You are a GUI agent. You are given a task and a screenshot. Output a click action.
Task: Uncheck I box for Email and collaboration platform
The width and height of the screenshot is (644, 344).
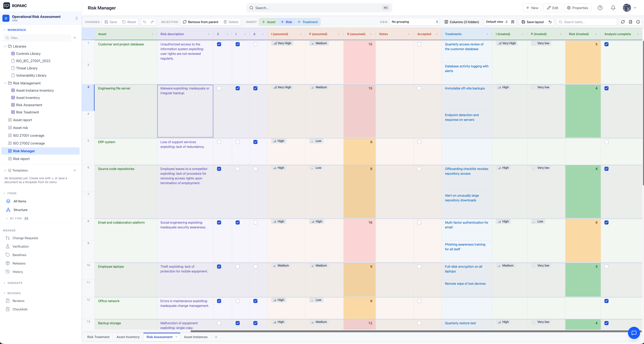(x=237, y=222)
